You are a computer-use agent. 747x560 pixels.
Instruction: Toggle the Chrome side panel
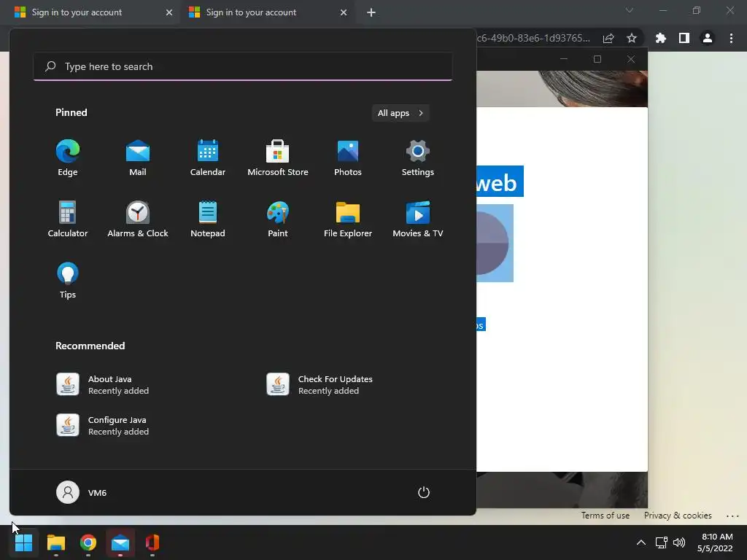[684, 38]
